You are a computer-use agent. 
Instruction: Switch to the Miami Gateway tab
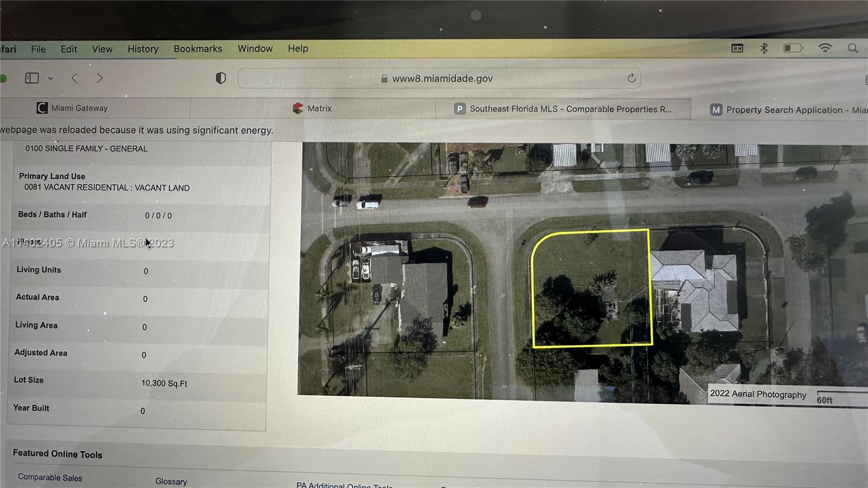click(79, 108)
